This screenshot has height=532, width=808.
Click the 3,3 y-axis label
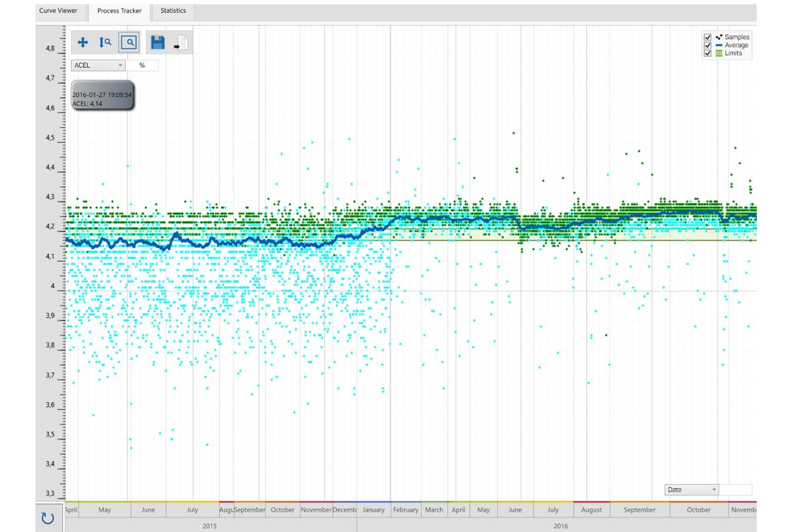pos(50,493)
